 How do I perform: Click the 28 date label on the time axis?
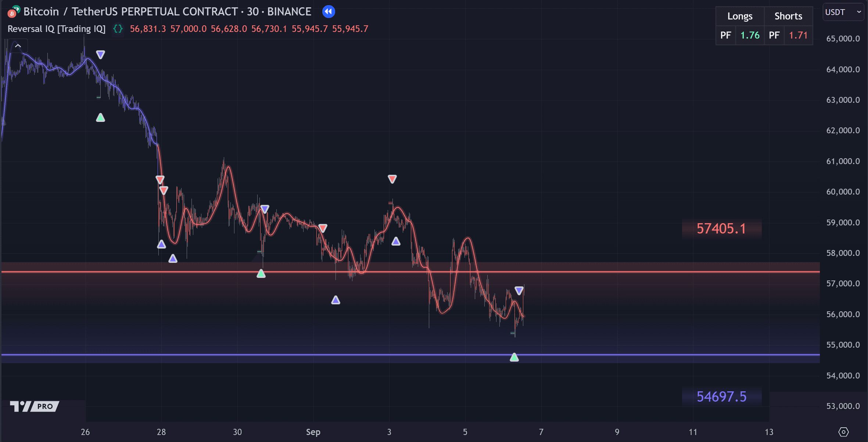click(161, 432)
